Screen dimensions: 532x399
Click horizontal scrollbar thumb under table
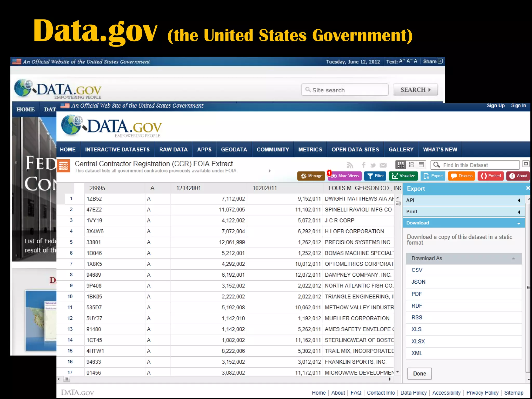[66, 379]
